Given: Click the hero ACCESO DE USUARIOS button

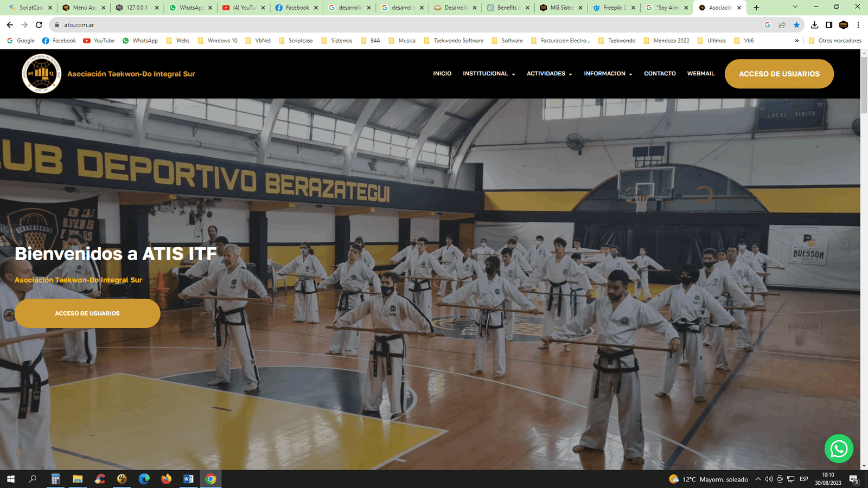Looking at the screenshot, I should click(87, 313).
